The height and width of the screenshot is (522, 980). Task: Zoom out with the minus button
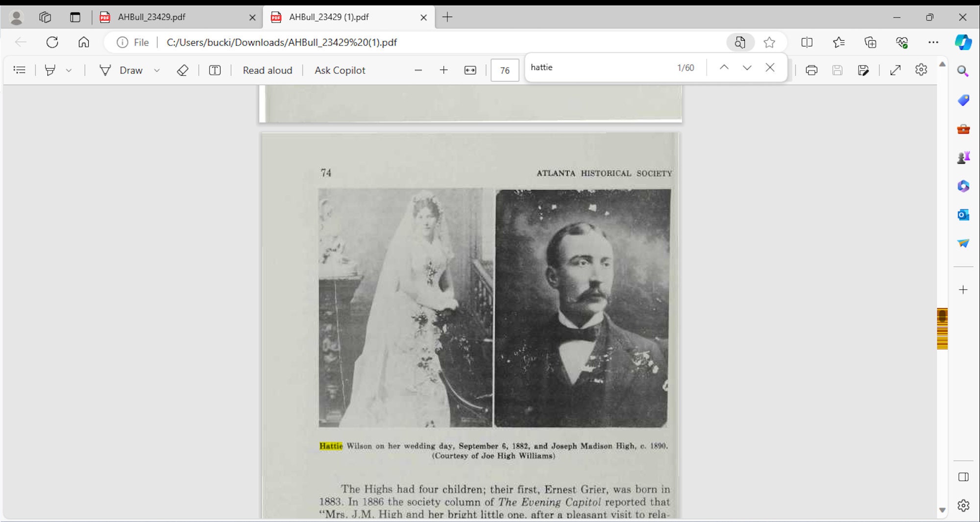pyautogui.click(x=418, y=70)
